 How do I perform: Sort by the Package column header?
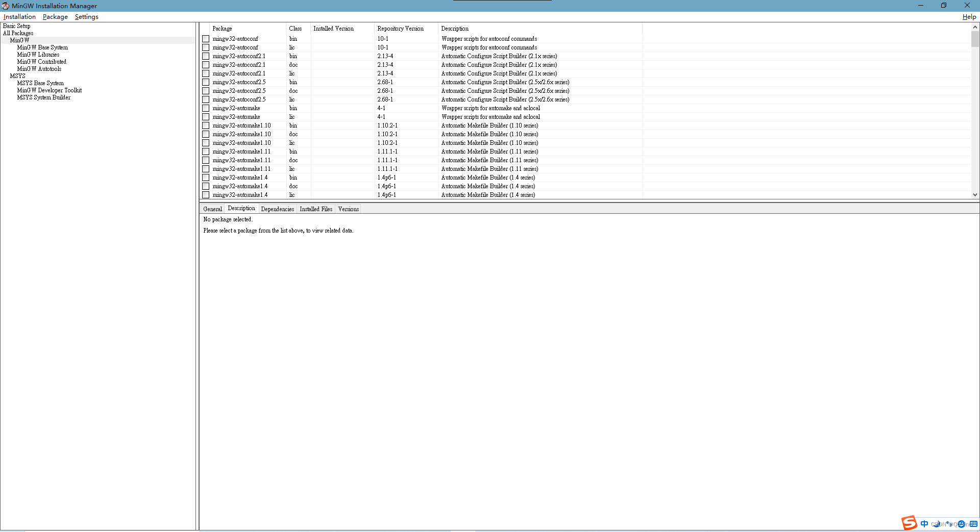click(x=248, y=29)
